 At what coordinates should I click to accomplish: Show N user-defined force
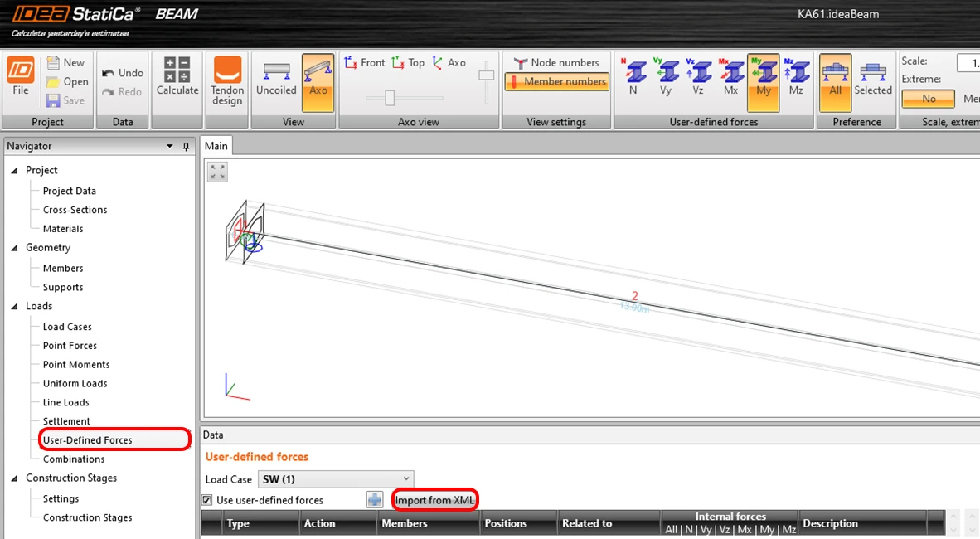click(633, 78)
